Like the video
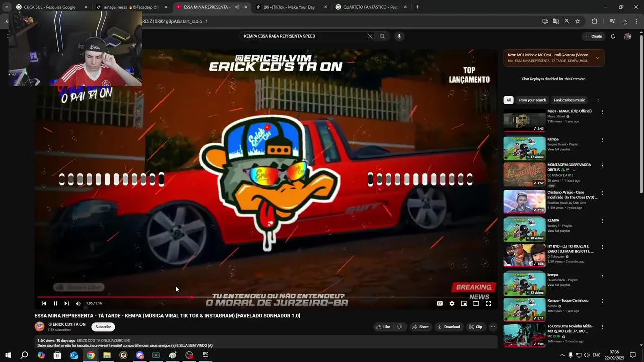644x362 pixels. click(383, 327)
